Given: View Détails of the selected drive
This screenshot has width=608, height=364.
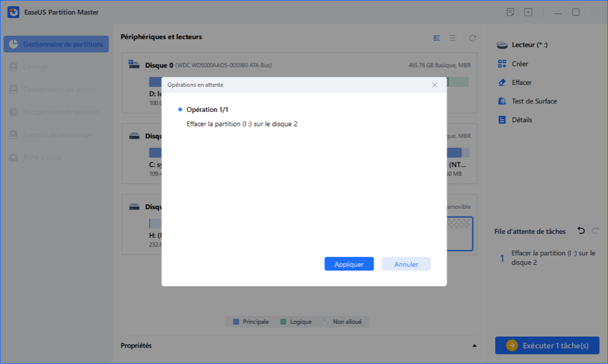Looking at the screenshot, I should 502,120.
